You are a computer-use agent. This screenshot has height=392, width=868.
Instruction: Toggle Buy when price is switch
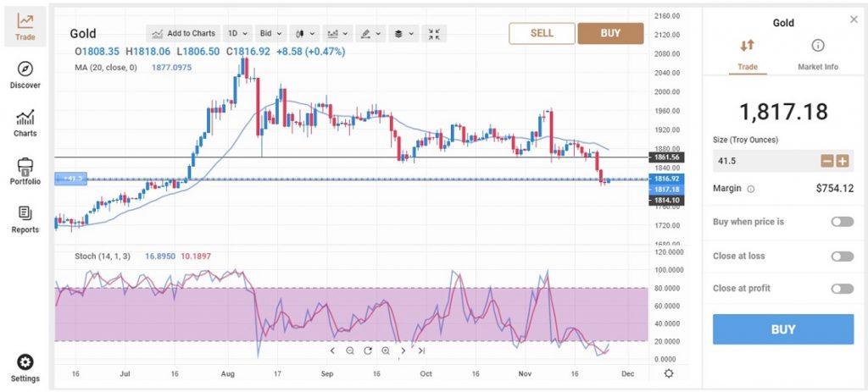point(842,222)
